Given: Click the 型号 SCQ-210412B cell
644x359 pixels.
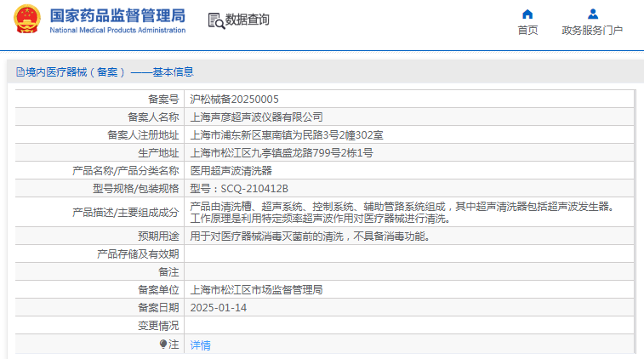Looking at the screenshot, I should 239,188.
